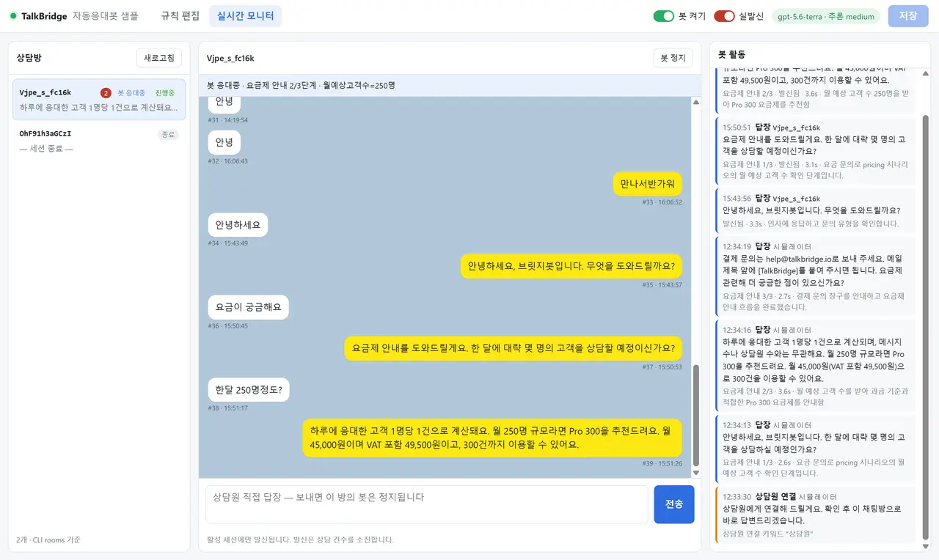Click the 봇 활동 panel scrollbar up arrow

pyautogui.click(x=925, y=73)
